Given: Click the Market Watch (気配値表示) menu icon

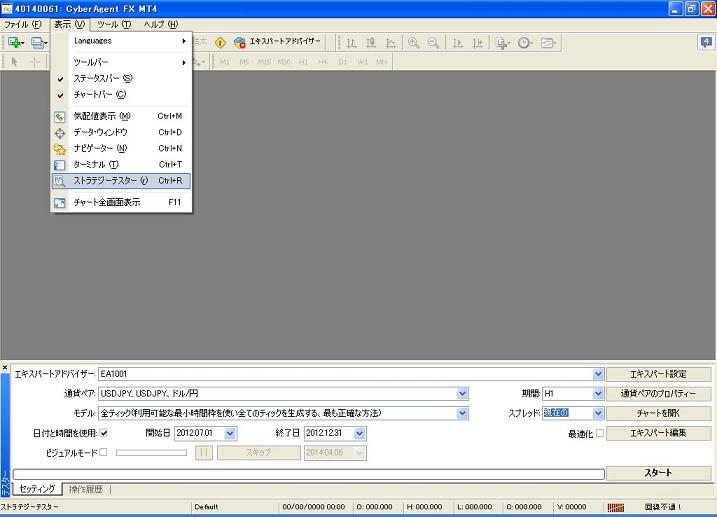Looking at the screenshot, I should pyautogui.click(x=60, y=116).
